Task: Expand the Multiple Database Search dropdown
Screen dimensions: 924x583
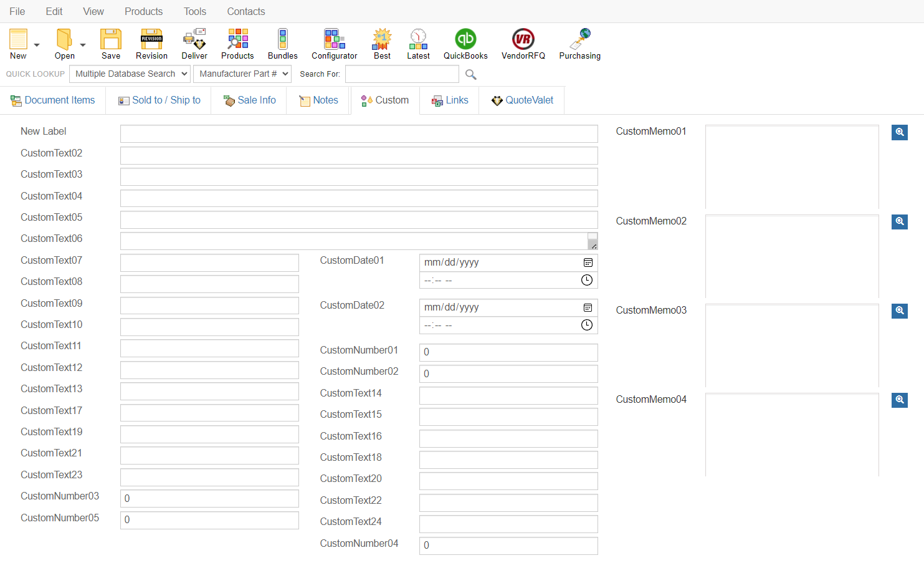Action: [129, 74]
